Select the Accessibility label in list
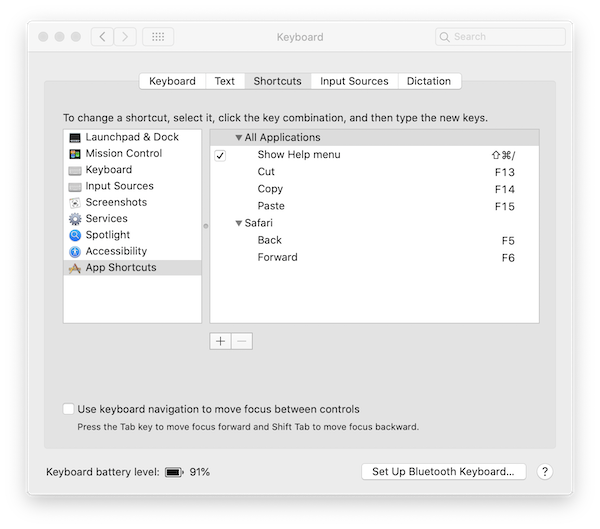 (x=116, y=251)
